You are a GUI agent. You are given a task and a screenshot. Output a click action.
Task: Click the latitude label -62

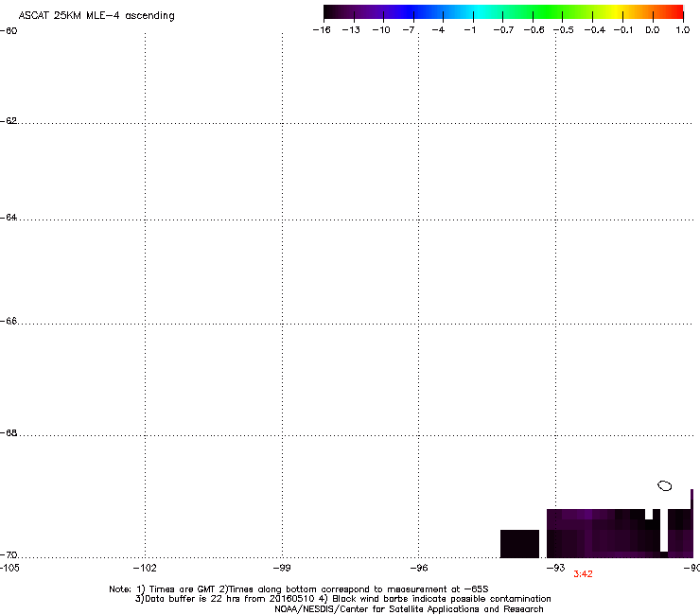(x=9, y=121)
